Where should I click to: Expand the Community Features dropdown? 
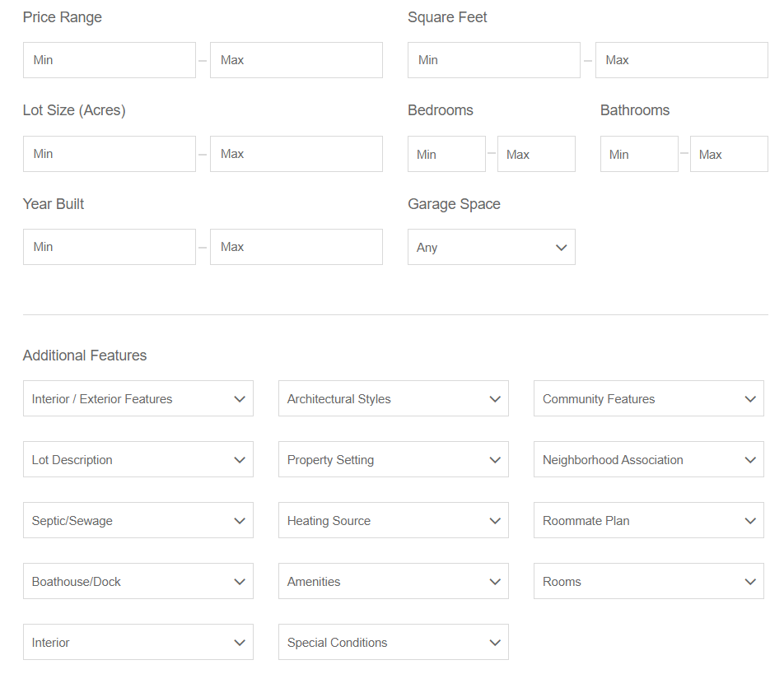pyautogui.click(x=648, y=398)
